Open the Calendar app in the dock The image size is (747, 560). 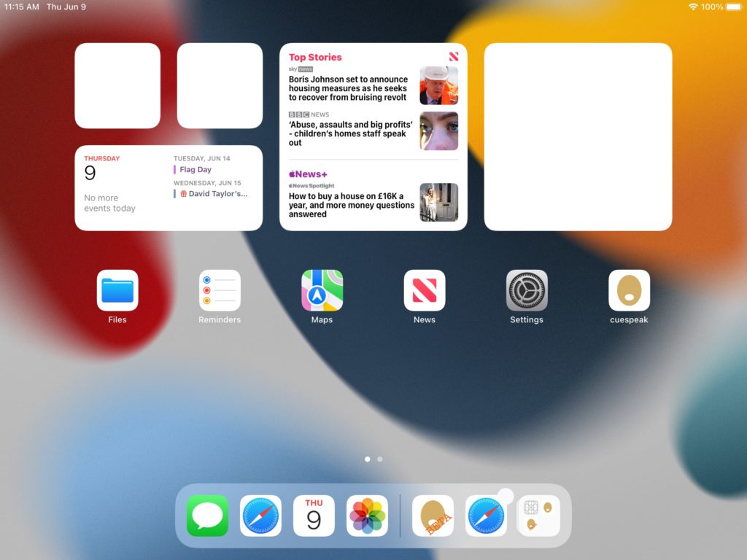tap(314, 516)
